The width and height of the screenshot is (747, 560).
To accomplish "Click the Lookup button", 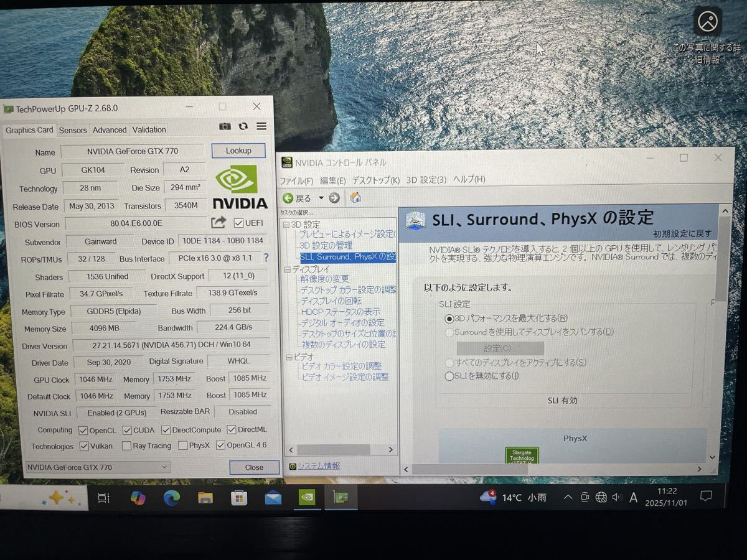I will pos(238,151).
